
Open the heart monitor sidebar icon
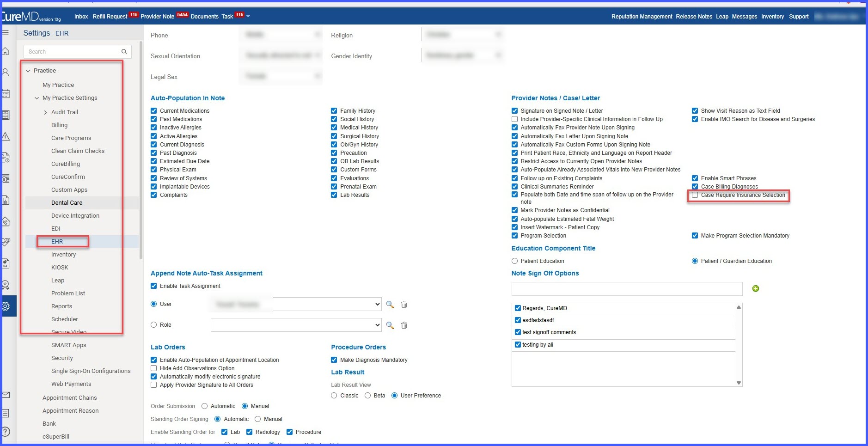coord(6,242)
